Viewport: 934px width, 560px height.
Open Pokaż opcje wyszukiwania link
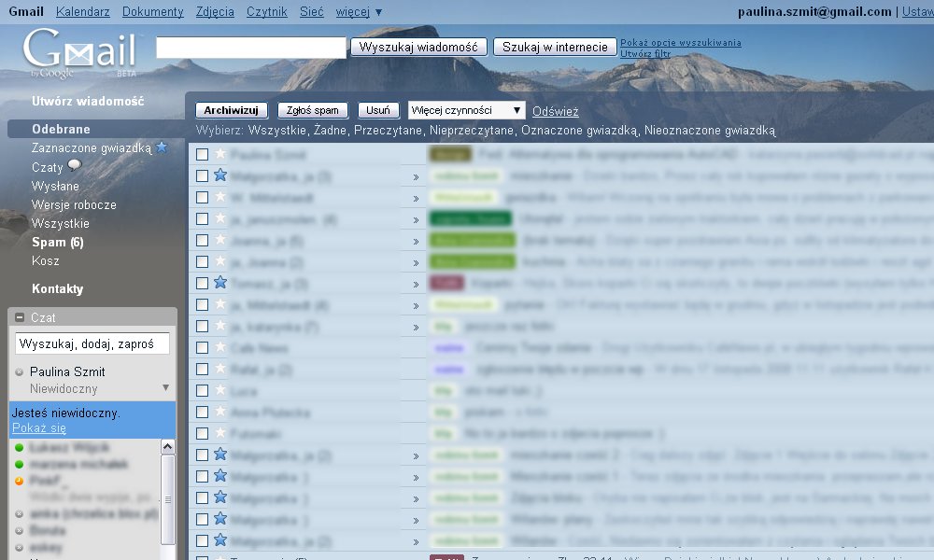click(x=681, y=42)
